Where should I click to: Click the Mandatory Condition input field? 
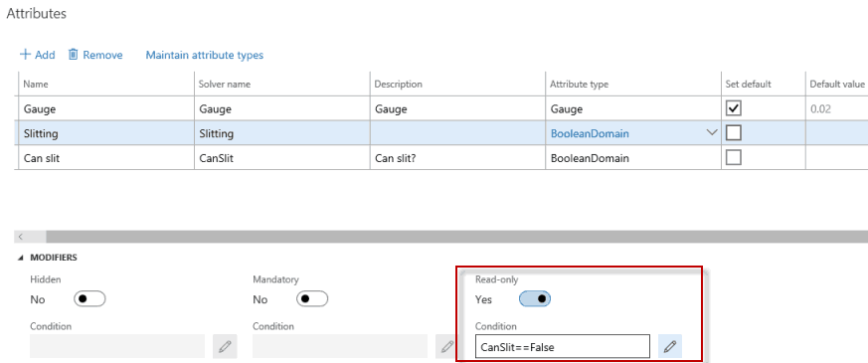(x=340, y=346)
